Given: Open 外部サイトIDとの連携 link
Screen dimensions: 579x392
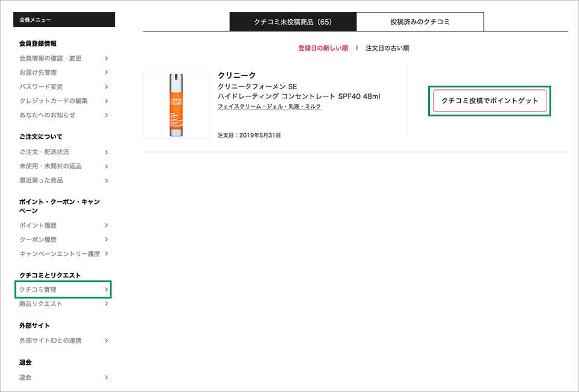Looking at the screenshot, I should tap(51, 340).
